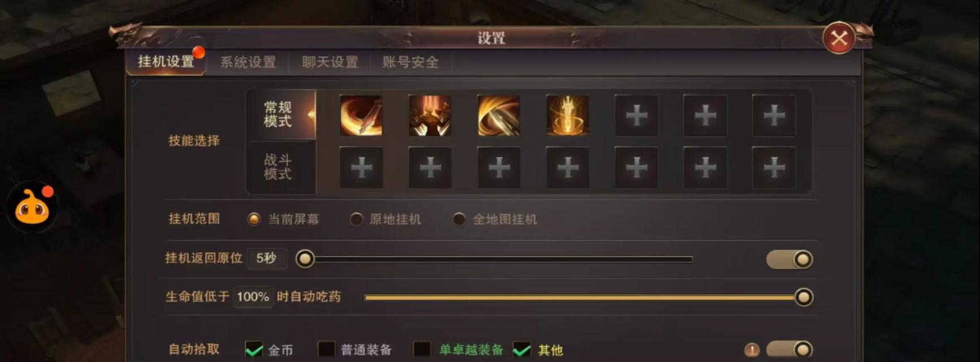Select the golden aura skill icon
Image resolution: width=980 pixels, height=362 pixels.
[x=568, y=116]
